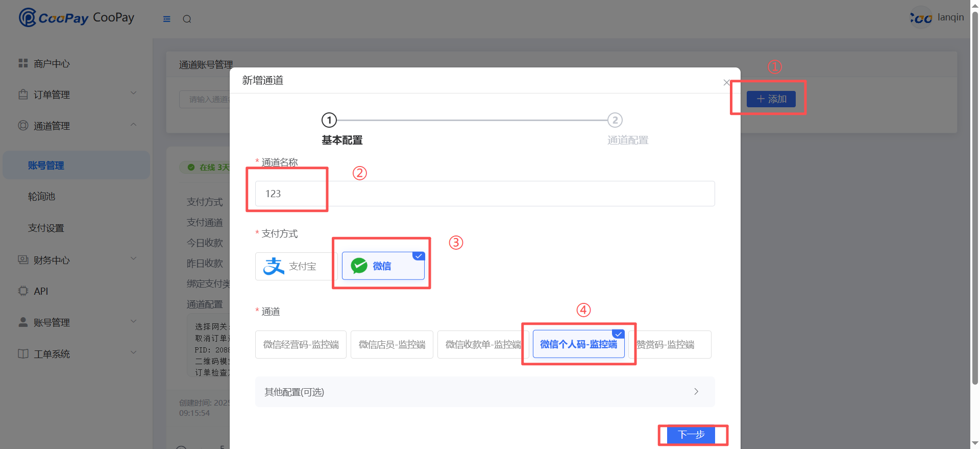
Task: Click the 通道名称 input field
Action: point(484,194)
